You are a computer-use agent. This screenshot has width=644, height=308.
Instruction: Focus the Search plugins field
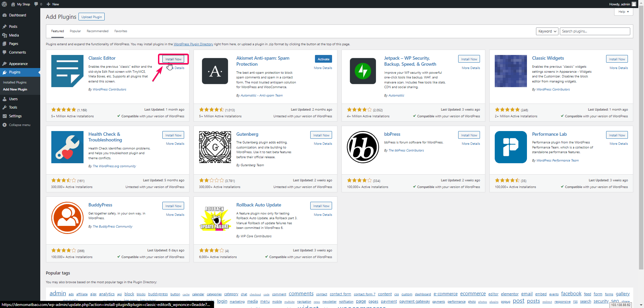[595, 31]
